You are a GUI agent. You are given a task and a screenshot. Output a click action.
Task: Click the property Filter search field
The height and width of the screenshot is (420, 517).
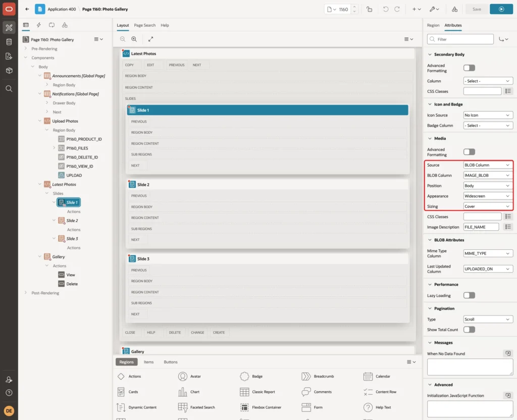pyautogui.click(x=460, y=39)
